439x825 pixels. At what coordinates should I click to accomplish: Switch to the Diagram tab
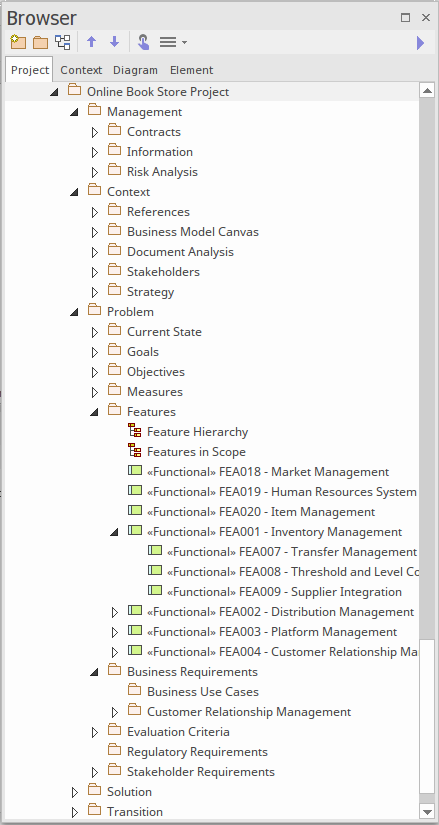(x=135, y=70)
